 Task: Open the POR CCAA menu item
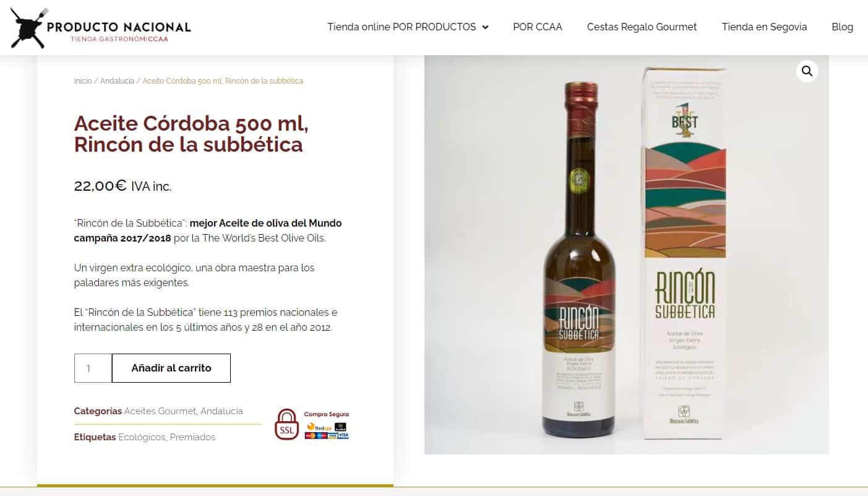[x=538, y=27]
